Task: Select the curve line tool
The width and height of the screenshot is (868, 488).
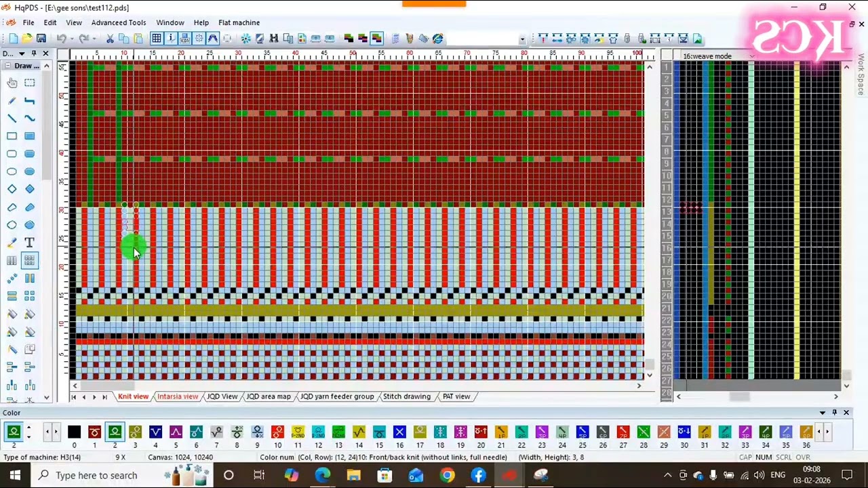Action: coord(30,118)
